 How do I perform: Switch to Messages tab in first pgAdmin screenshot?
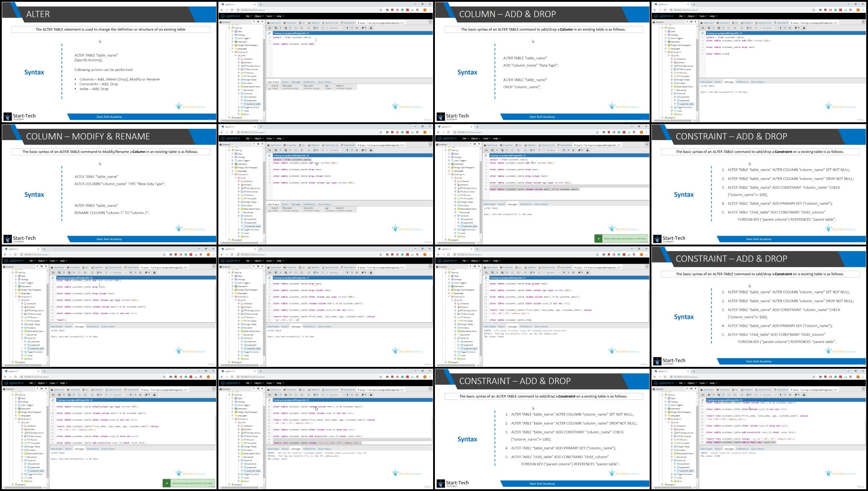(x=296, y=82)
